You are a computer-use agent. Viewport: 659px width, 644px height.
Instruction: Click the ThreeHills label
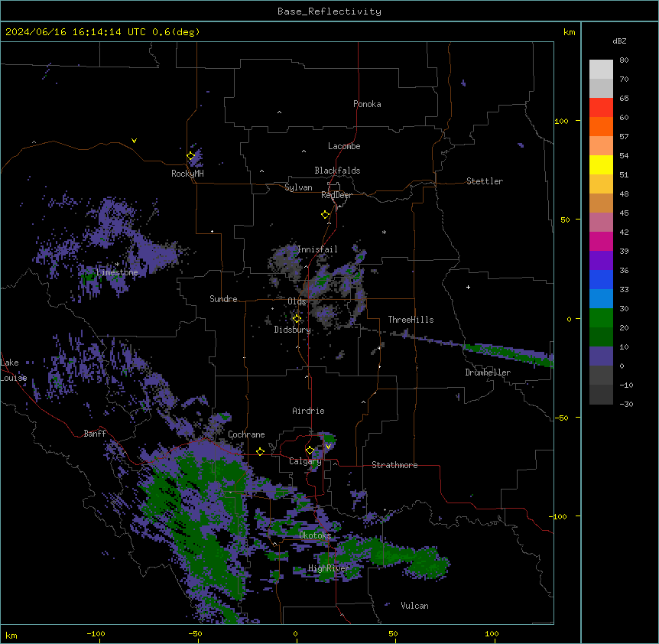pyautogui.click(x=411, y=320)
